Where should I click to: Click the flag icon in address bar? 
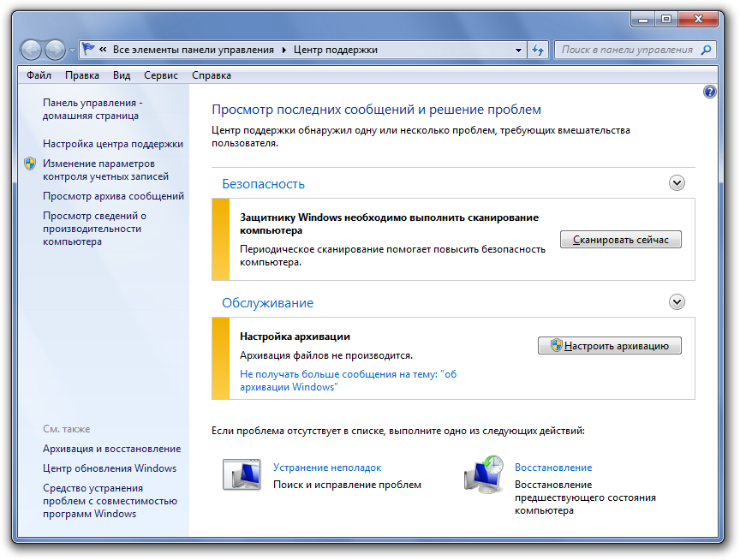(x=89, y=50)
